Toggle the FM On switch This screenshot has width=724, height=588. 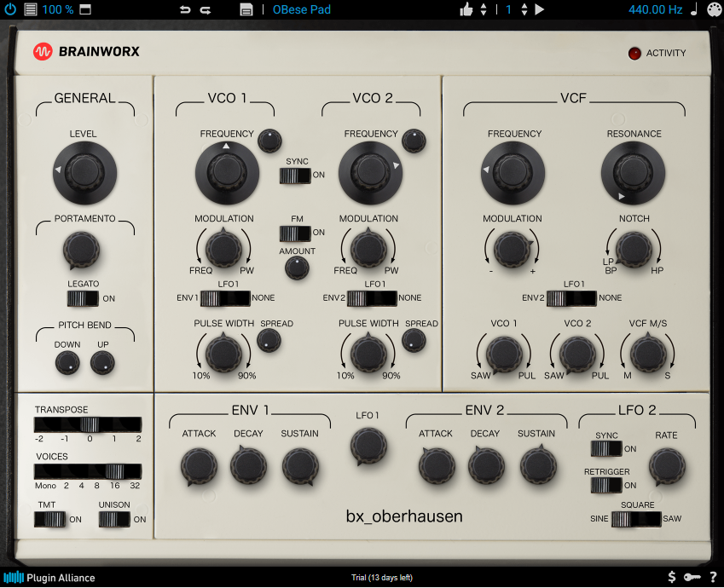point(295,233)
